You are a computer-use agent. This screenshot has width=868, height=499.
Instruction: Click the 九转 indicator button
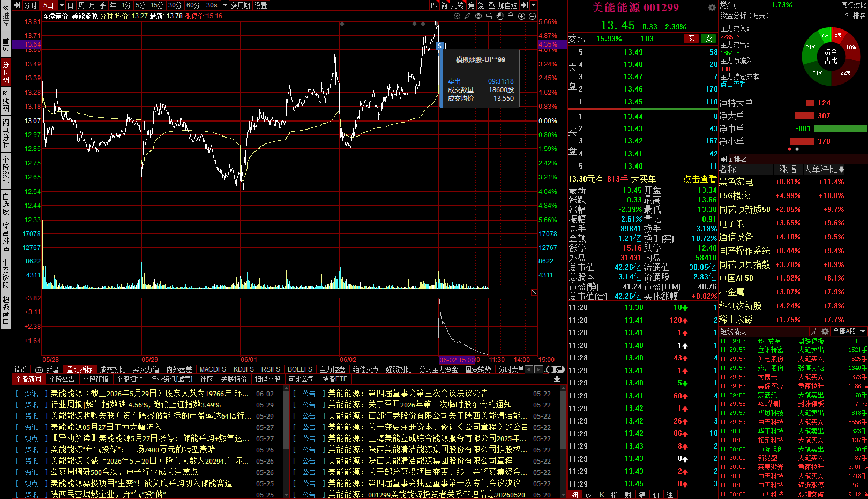(457, 5)
